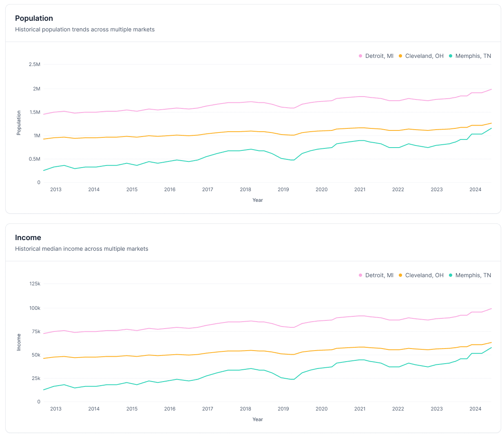
Task: Click 2013 on the Population chart x-axis
Action: click(x=56, y=190)
